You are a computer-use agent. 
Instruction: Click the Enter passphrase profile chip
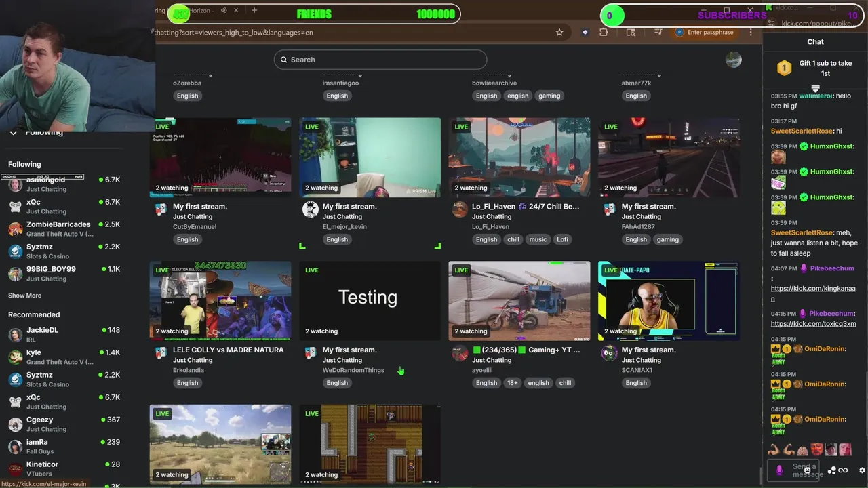pos(704,32)
